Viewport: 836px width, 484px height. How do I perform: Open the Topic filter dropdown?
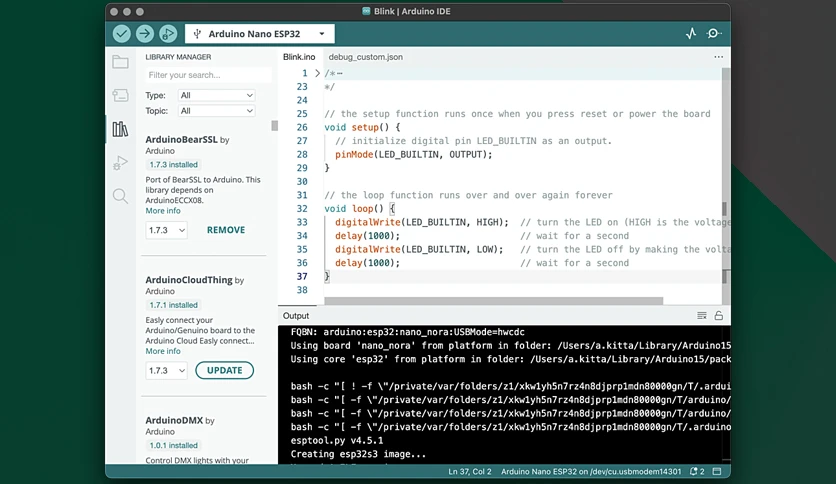[216, 111]
